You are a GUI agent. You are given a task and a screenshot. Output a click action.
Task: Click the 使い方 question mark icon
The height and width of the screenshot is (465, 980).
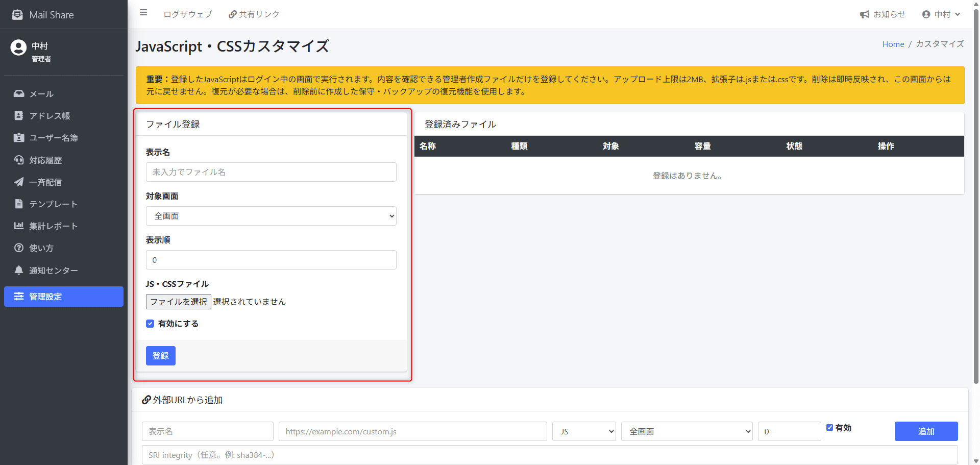[19, 248]
